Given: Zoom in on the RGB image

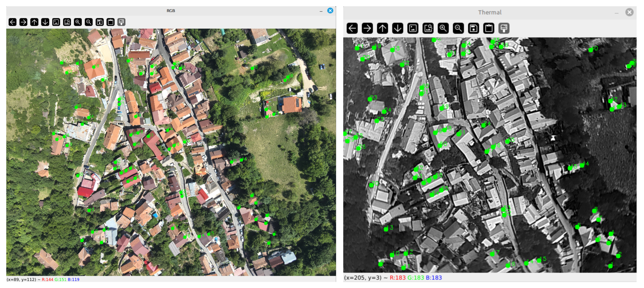Looking at the screenshot, I should click(x=78, y=22).
